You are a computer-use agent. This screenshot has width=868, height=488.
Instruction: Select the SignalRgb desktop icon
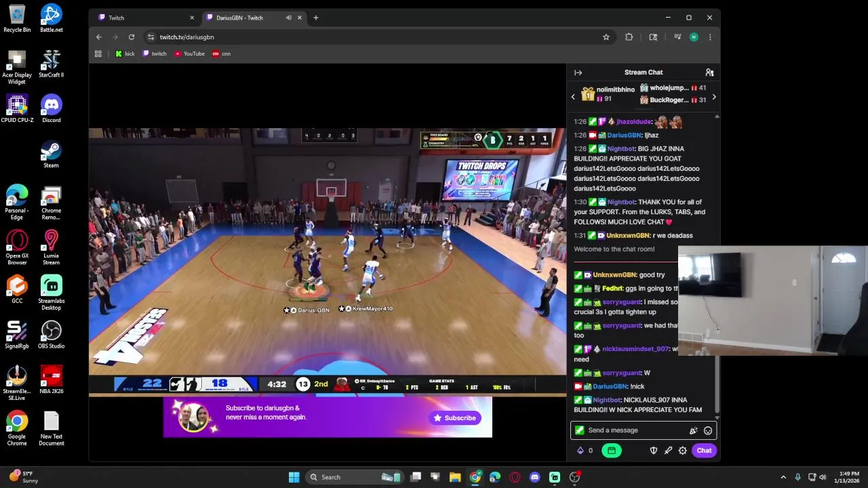coord(17,335)
